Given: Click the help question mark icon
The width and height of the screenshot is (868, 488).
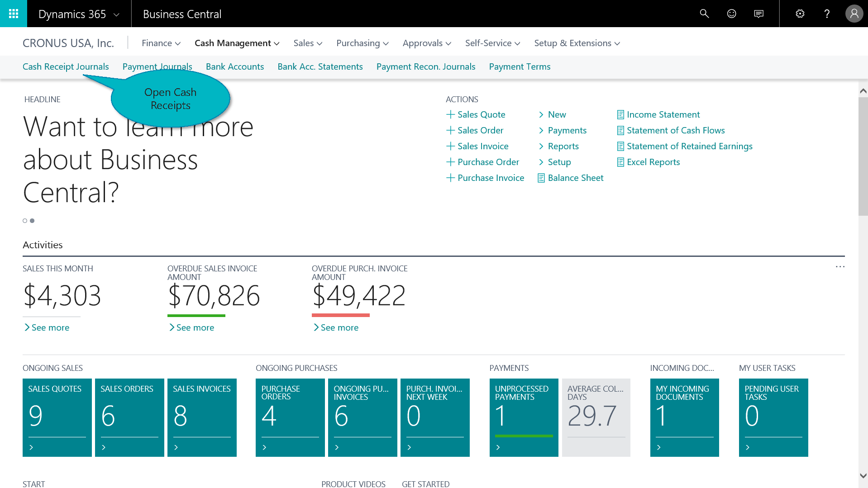Looking at the screenshot, I should point(827,14).
